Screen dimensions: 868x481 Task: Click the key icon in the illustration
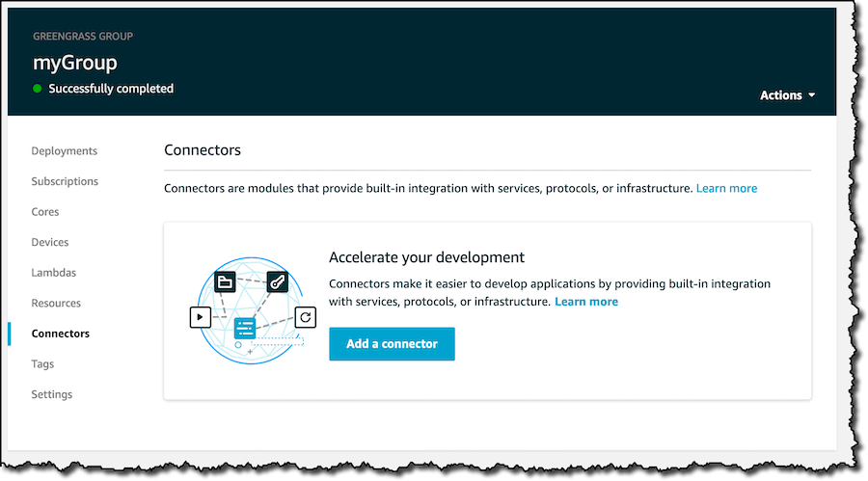[278, 281]
